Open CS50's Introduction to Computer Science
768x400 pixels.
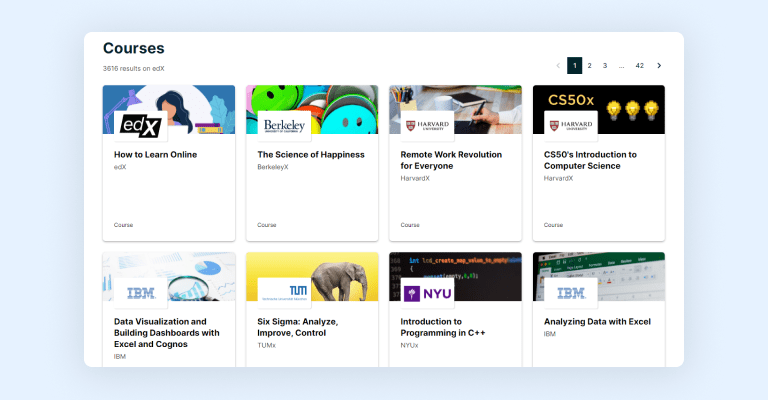[590, 160]
